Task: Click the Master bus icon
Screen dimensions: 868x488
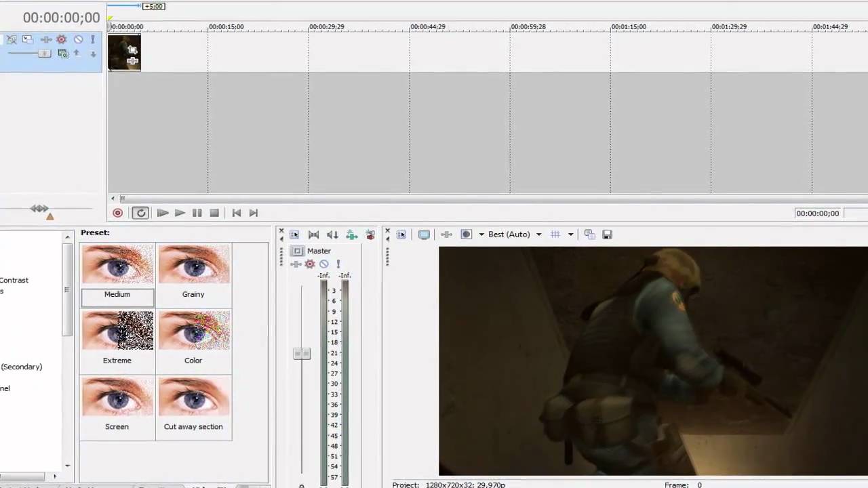Action: click(x=297, y=251)
